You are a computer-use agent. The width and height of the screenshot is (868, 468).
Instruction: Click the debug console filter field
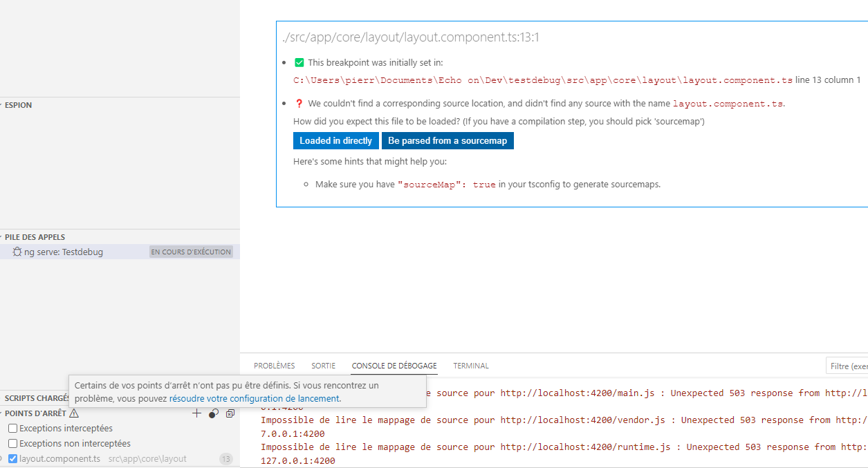pyautogui.click(x=849, y=365)
